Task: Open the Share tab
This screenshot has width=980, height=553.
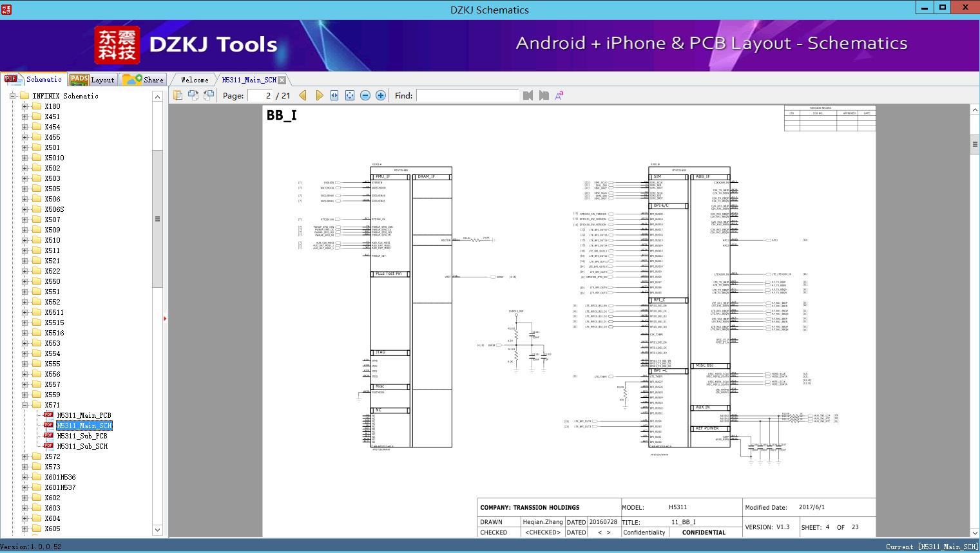Action: point(144,80)
